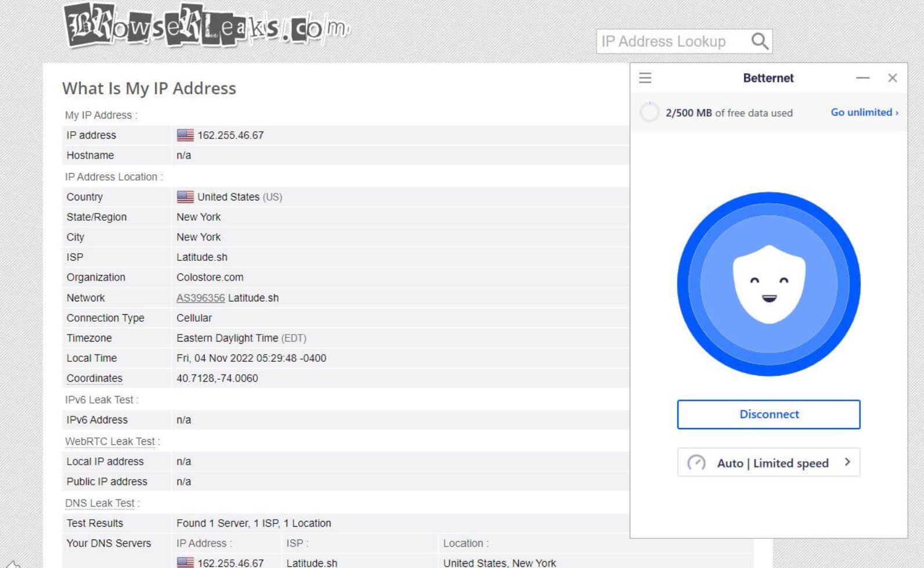This screenshot has width=924, height=568.
Task: Click the BrowserLeaks.com logo
Action: pos(207,27)
